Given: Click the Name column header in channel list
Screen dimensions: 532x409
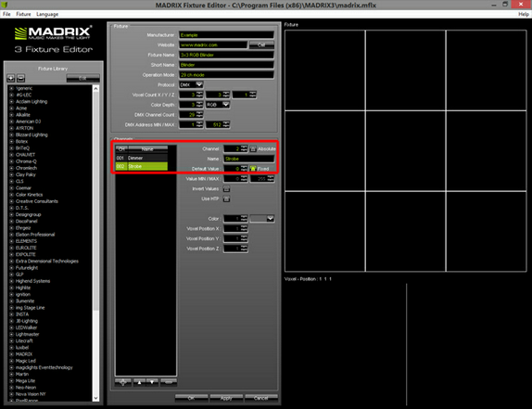Looking at the screenshot, I should click(x=147, y=149).
